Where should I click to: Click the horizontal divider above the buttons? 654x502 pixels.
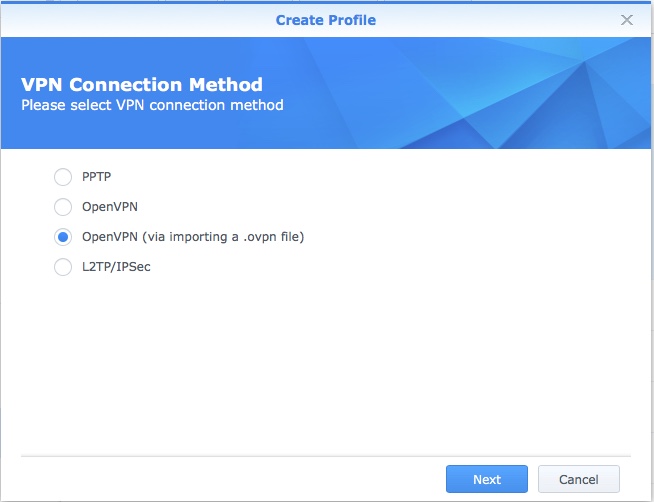(x=326, y=456)
